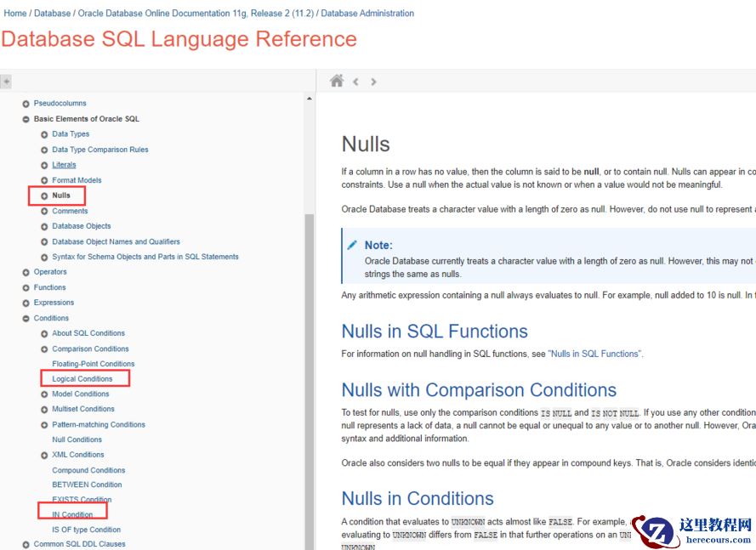This screenshot has height=550, width=756.
Task: Expand Functions tree node icon
Action: click(26, 288)
